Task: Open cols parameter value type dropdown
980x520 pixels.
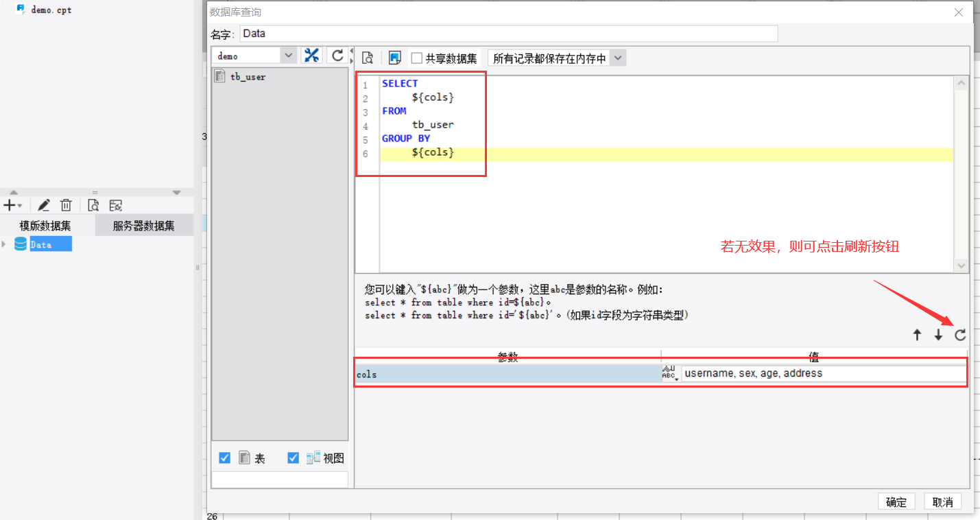Action: [669, 374]
